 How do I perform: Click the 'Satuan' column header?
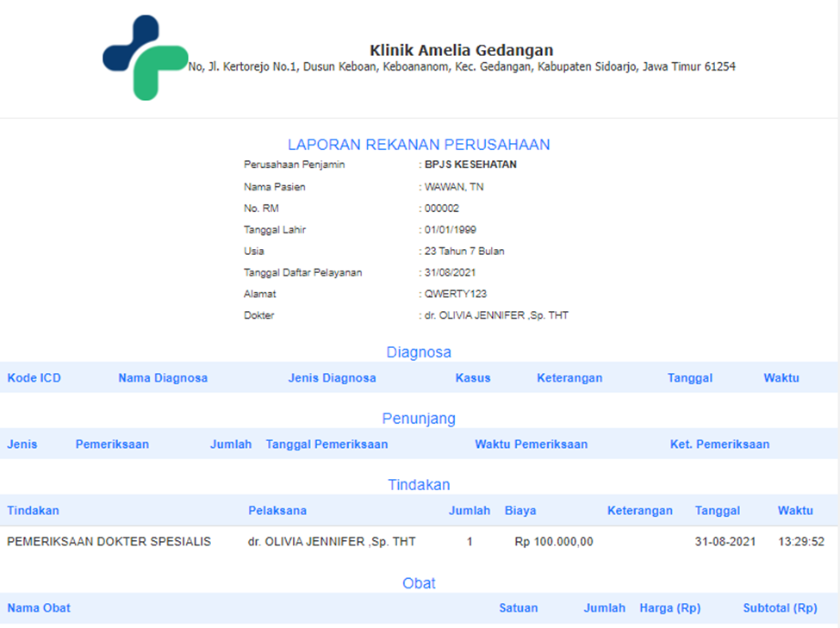pos(519,608)
